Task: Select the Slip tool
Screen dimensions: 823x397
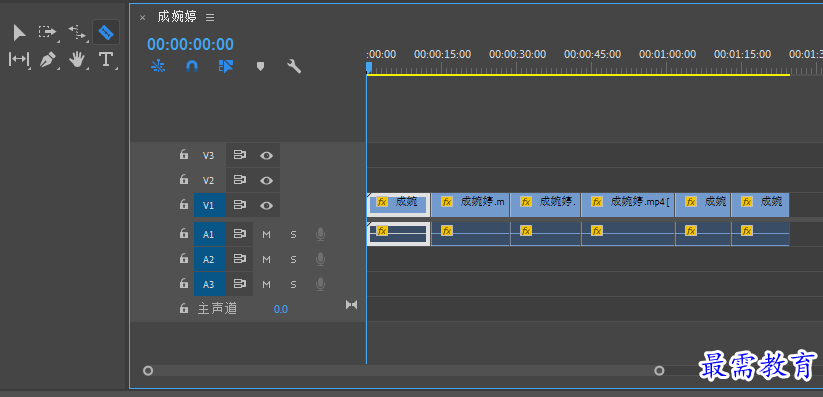Action: pos(19,59)
